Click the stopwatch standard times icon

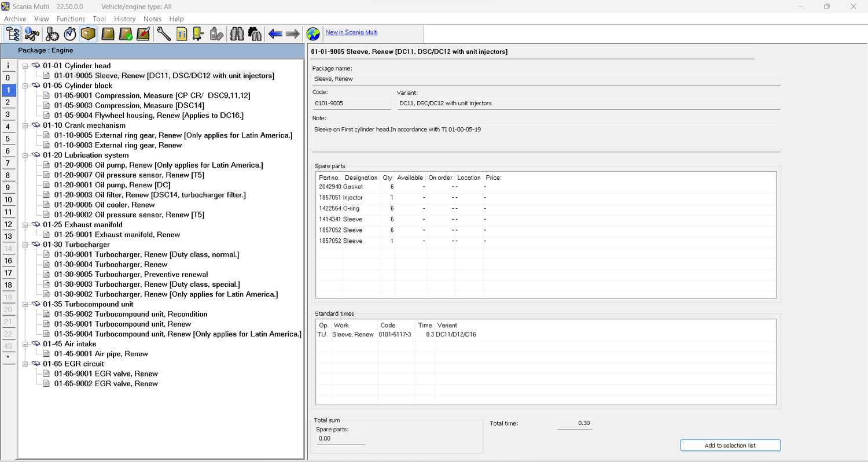pos(70,34)
